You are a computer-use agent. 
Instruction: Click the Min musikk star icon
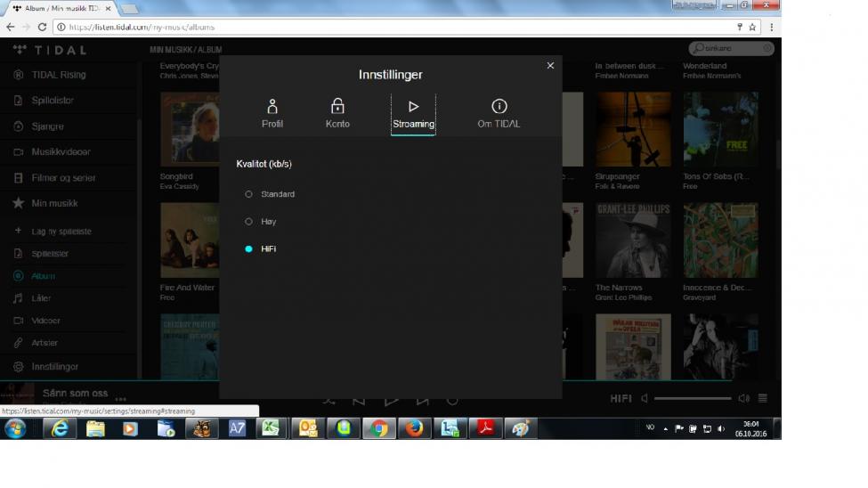pos(19,203)
